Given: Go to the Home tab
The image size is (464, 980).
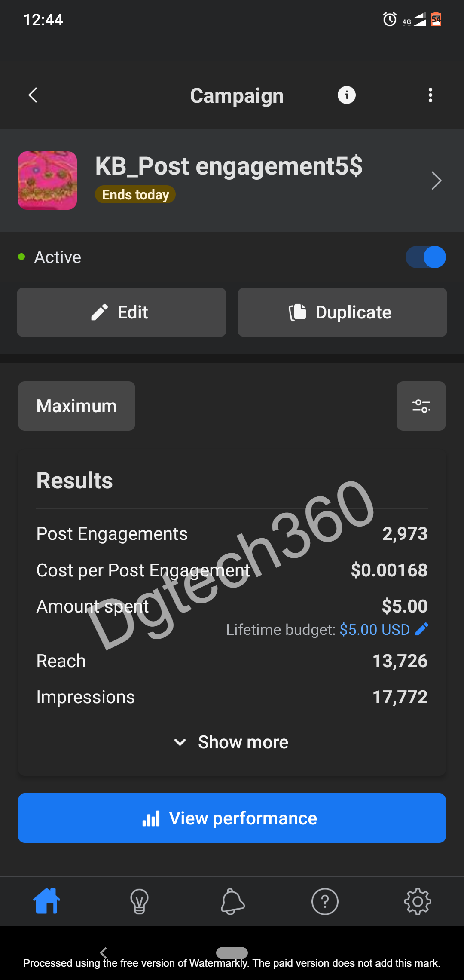Looking at the screenshot, I should [46, 901].
